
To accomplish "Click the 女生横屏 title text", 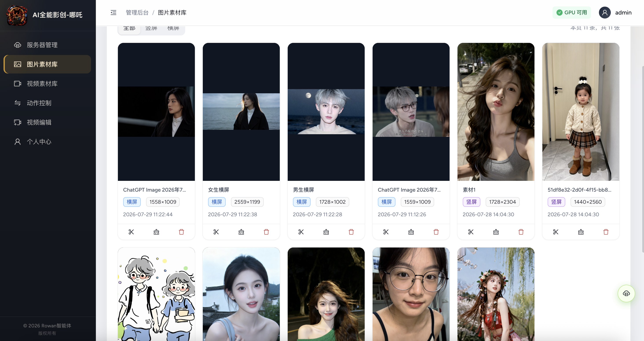I will [x=218, y=190].
